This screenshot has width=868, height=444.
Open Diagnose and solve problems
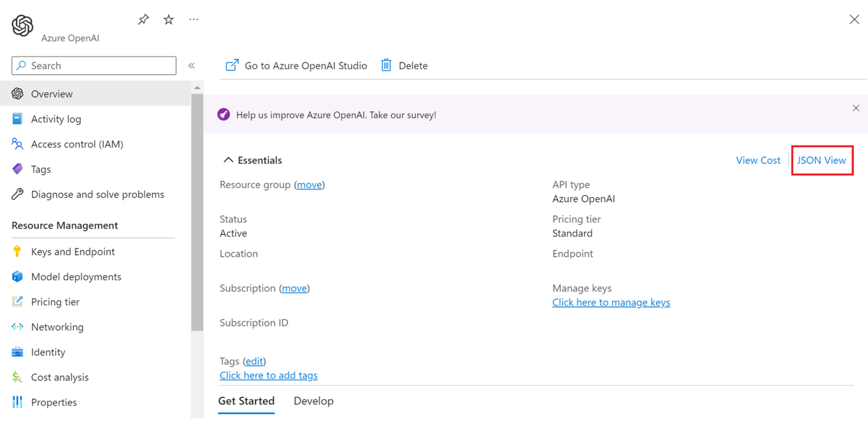(x=97, y=194)
